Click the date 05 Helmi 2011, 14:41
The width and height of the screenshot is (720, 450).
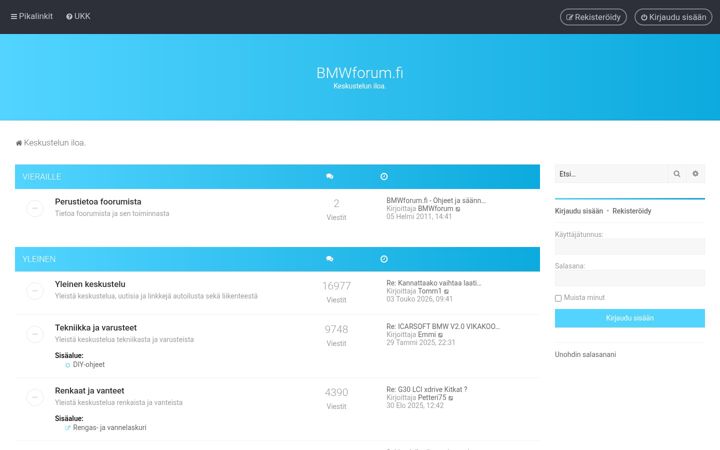419,217
